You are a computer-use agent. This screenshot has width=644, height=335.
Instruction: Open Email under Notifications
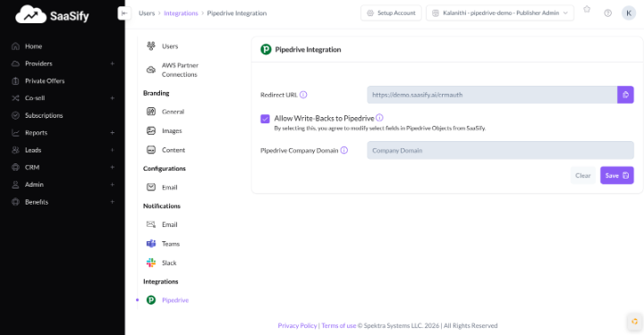point(170,225)
